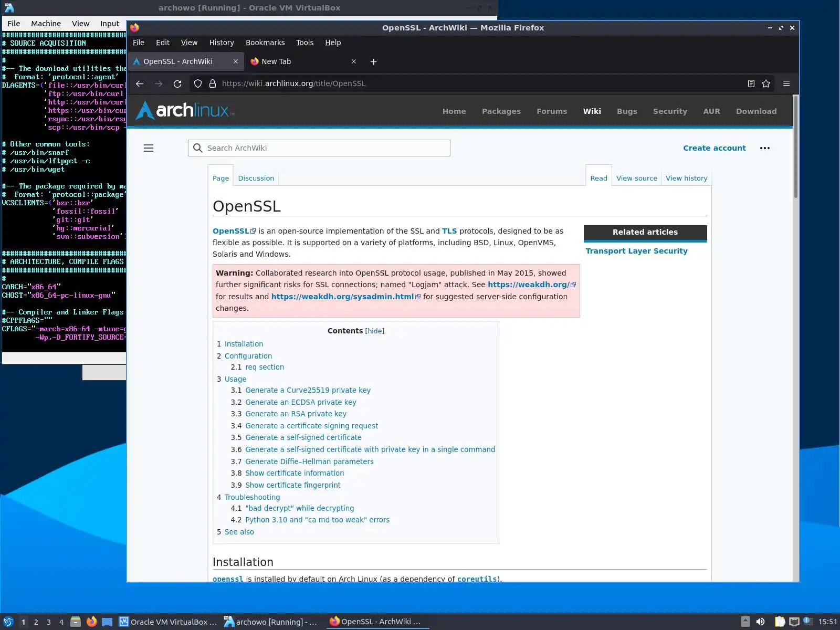Close the OpenSSL - ArchWiki tab

pyautogui.click(x=236, y=61)
